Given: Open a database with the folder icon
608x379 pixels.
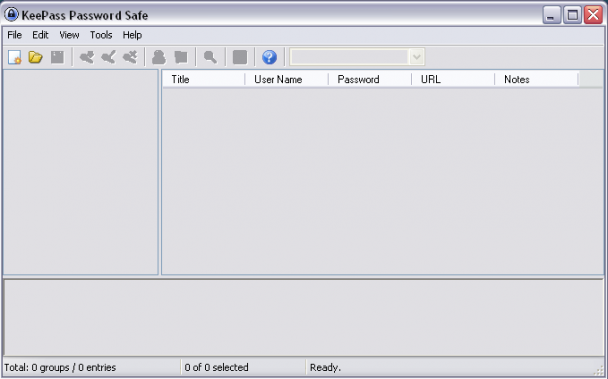Looking at the screenshot, I should 35,57.
